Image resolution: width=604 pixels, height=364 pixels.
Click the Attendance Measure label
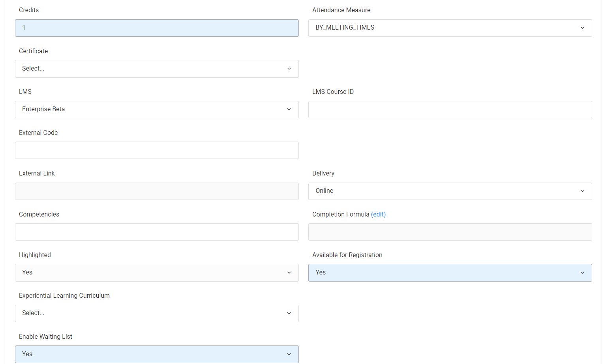pos(341,10)
